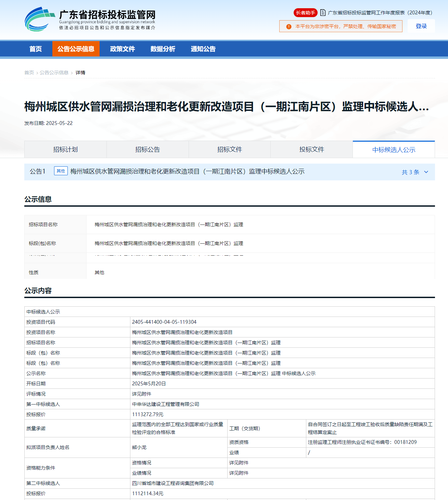Click the 公告公示信息 breadcrumb link
This screenshot has height=500, width=448.
pyautogui.click(x=54, y=73)
